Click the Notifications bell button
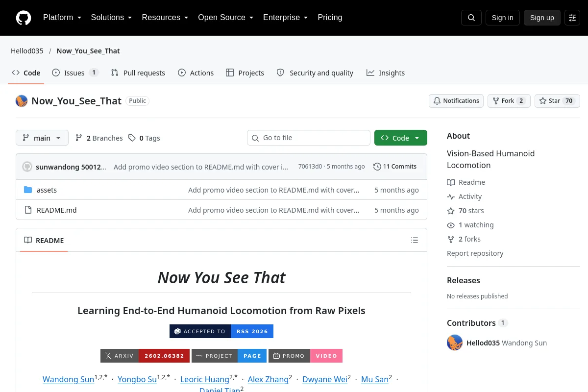This screenshot has width=588, height=392. tap(456, 101)
